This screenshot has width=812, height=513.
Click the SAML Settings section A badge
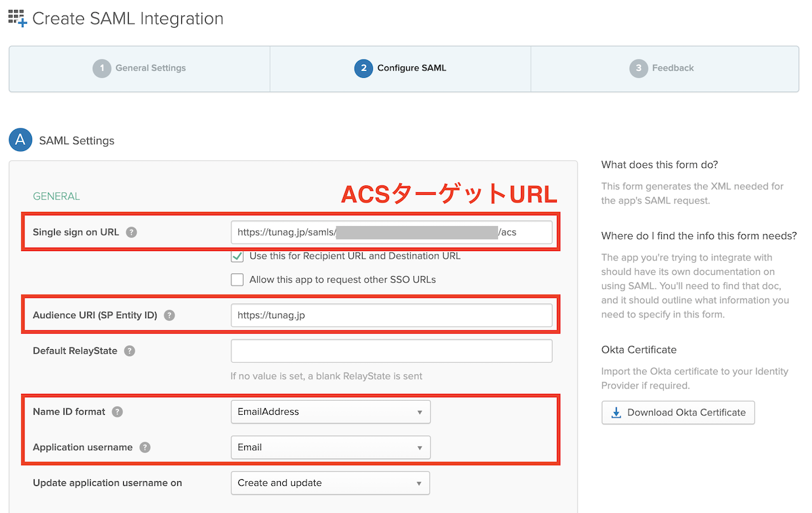click(20, 140)
